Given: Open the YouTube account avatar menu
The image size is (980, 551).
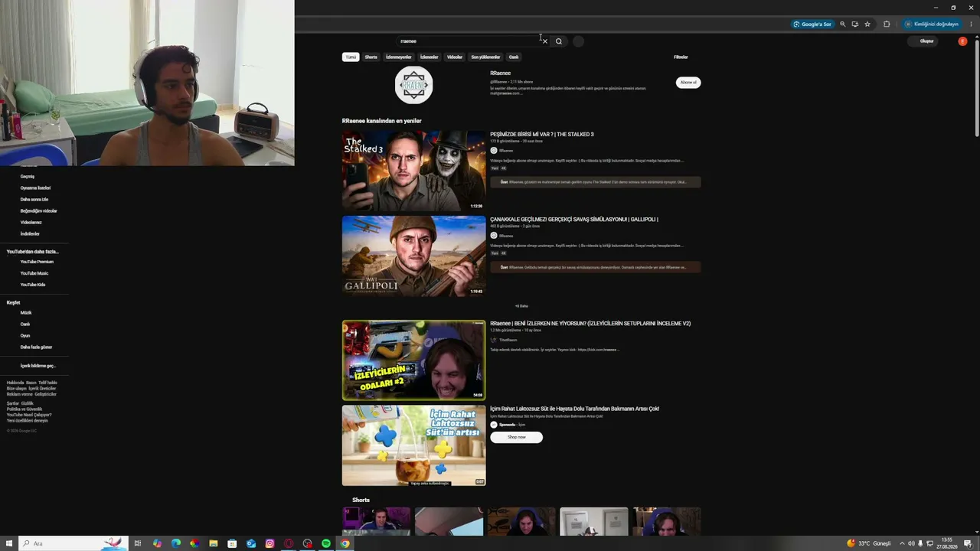Looking at the screenshot, I should tap(962, 41).
